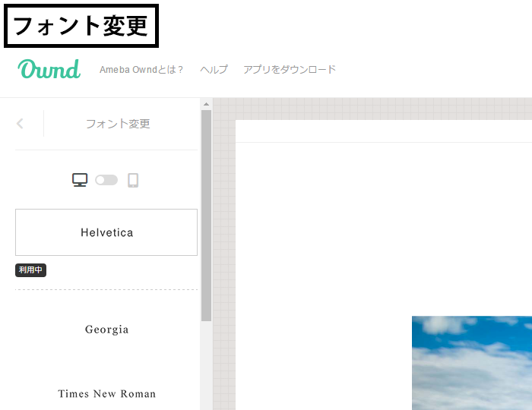
Task: Click the bold フォント変更 banner heading
Action: (x=81, y=26)
